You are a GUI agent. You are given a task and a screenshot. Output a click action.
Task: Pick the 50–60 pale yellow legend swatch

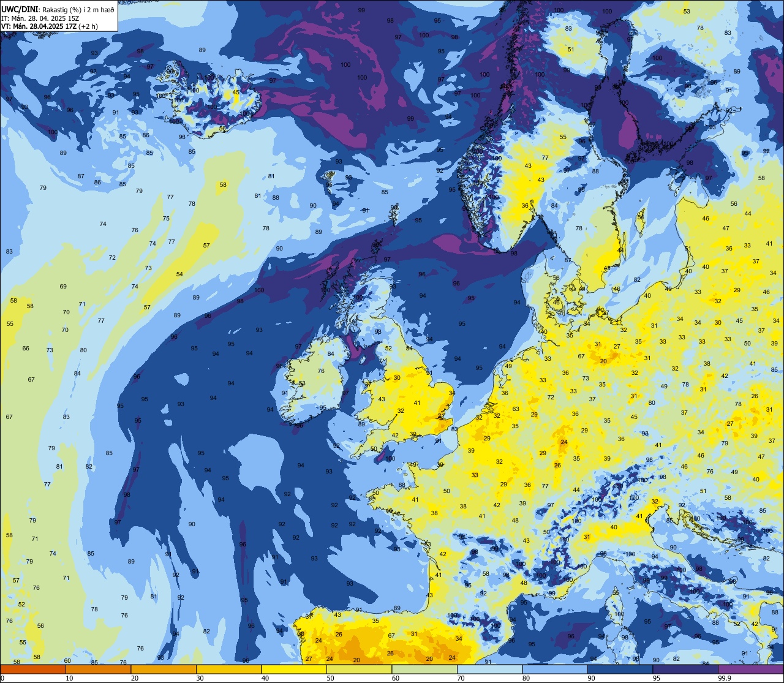click(x=359, y=669)
